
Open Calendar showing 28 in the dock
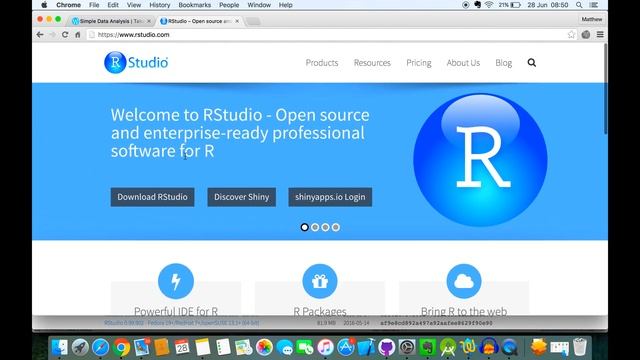coord(182,347)
